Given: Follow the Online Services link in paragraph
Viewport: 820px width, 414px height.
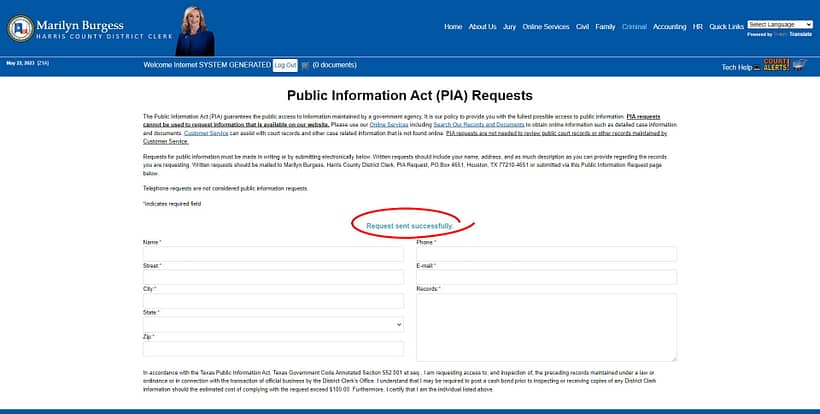Looking at the screenshot, I should point(389,125).
